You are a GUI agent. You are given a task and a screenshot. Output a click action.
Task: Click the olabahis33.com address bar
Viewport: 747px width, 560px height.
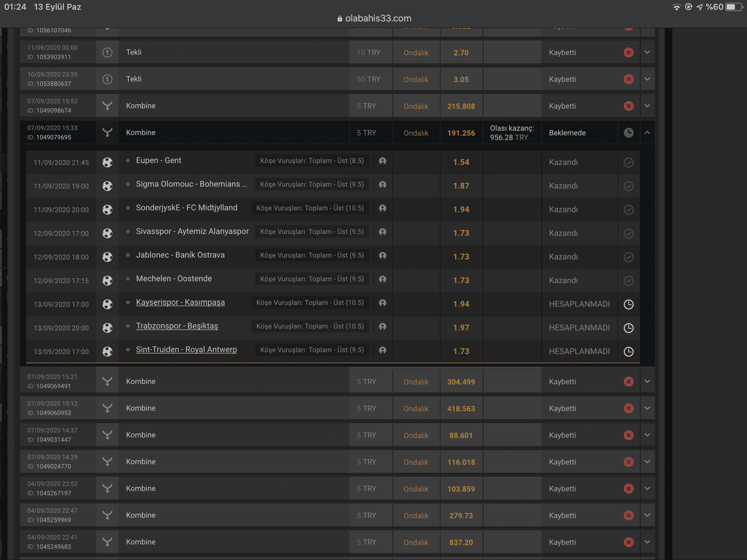[x=374, y=18]
